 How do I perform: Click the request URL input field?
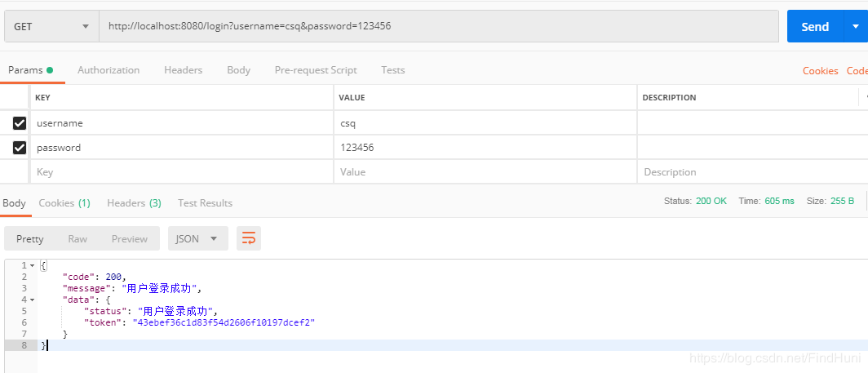(439, 26)
